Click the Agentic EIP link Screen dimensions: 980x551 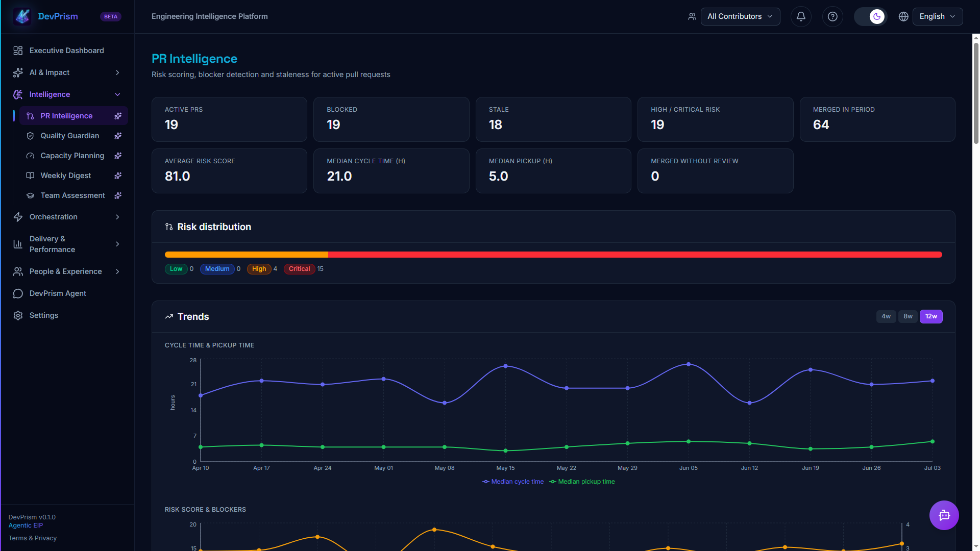pos(26,525)
